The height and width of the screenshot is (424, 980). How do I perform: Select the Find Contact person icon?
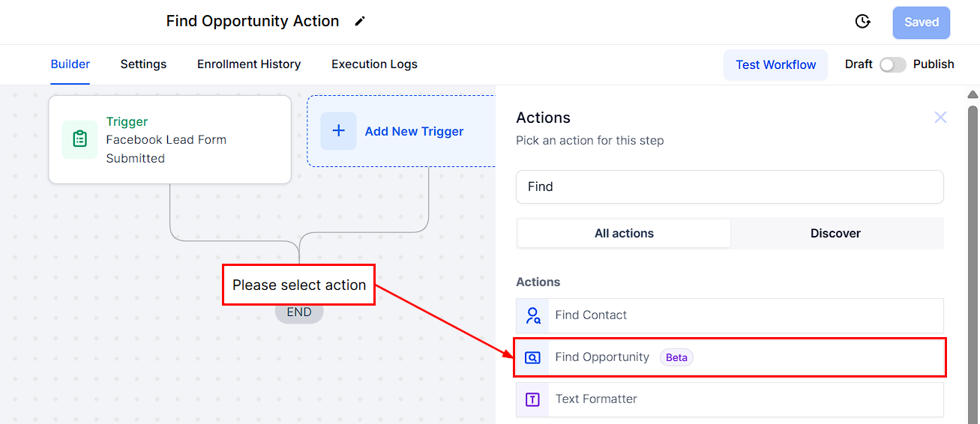(533, 315)
